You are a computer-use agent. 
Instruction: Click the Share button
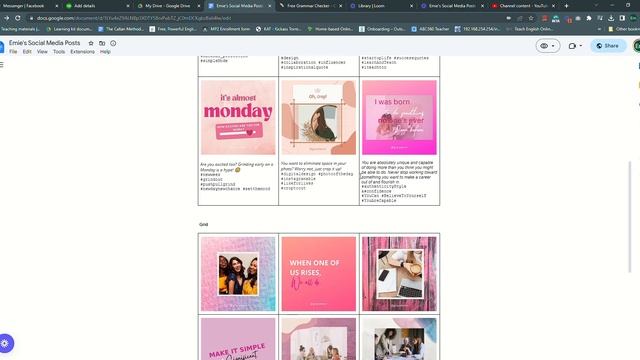[x=608, y=46]
